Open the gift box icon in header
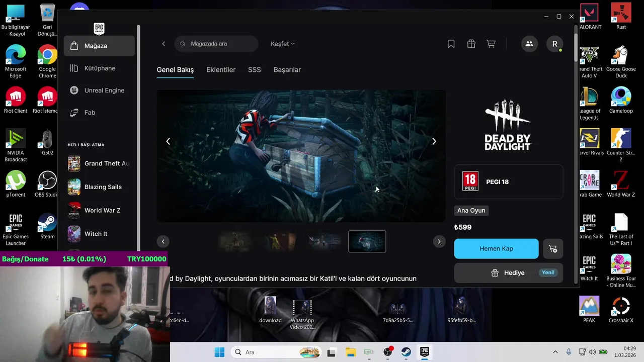The width and height of the screenshot is (644, 362). (471, 44)
